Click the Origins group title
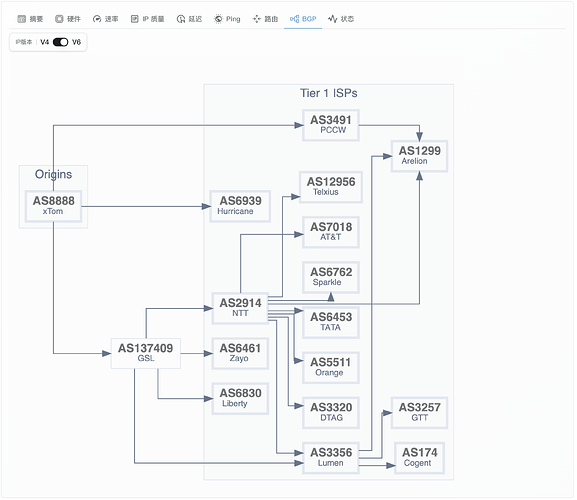 [x=53, y=174]
